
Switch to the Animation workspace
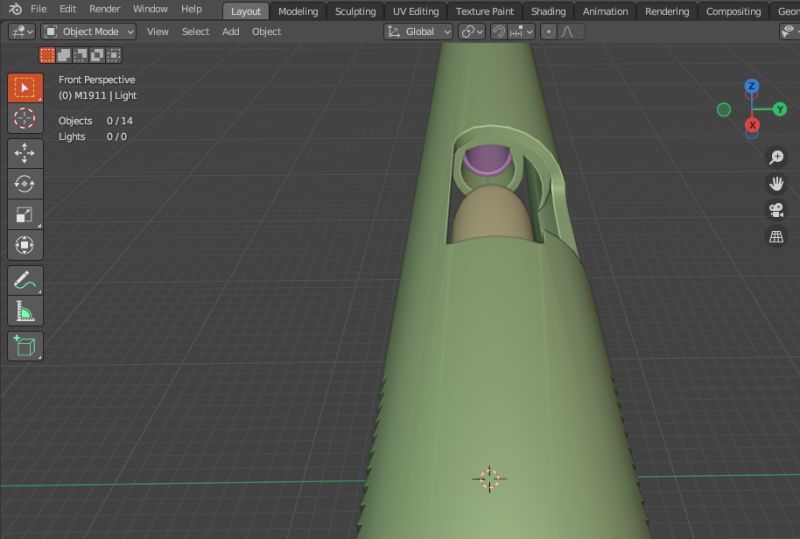coord(605,11)
